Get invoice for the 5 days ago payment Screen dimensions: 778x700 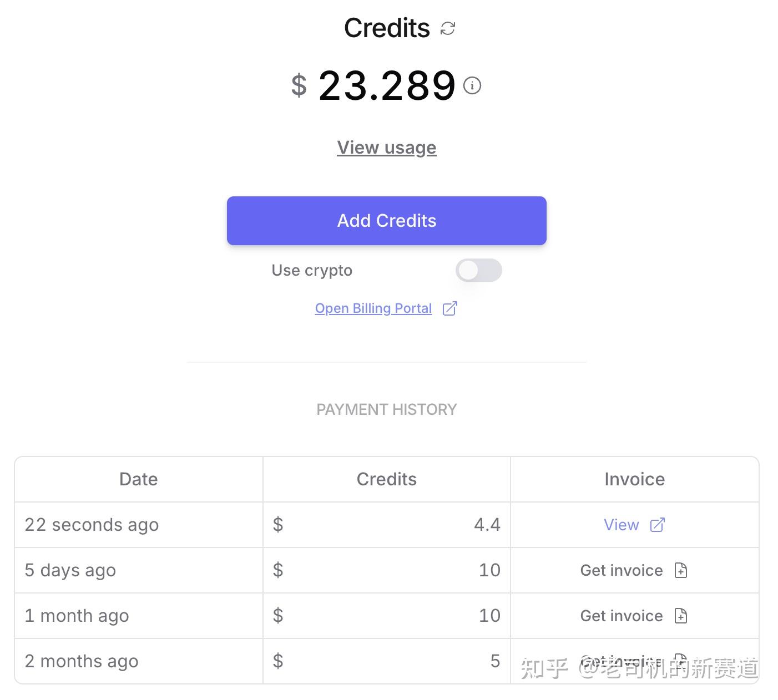pyautogui.click(x=621, y=570)
